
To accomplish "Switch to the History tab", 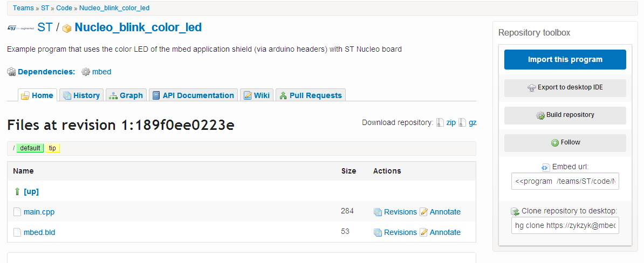I will pyautogui.click(x=81, y=95).
